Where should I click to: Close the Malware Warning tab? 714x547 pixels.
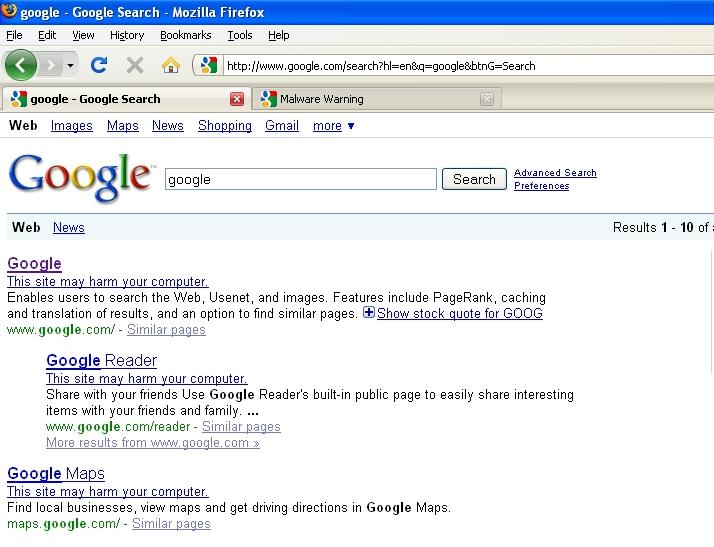click(487, 99)
